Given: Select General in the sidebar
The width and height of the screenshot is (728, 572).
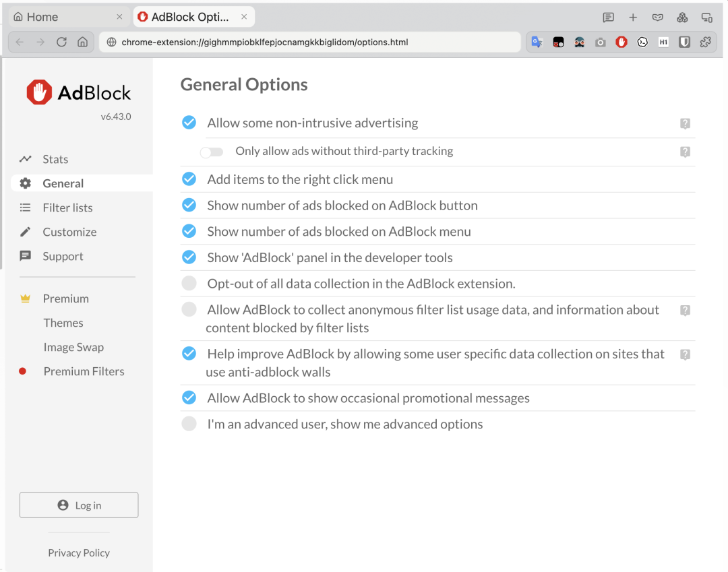Looking at the screenshot, I should click(x=82, y=183).
